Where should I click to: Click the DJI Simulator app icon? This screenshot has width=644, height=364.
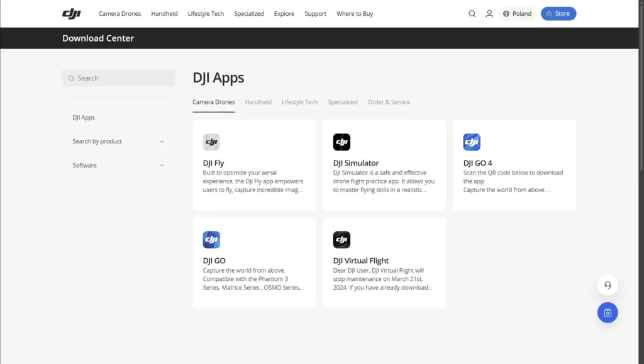tap(341, 142)
